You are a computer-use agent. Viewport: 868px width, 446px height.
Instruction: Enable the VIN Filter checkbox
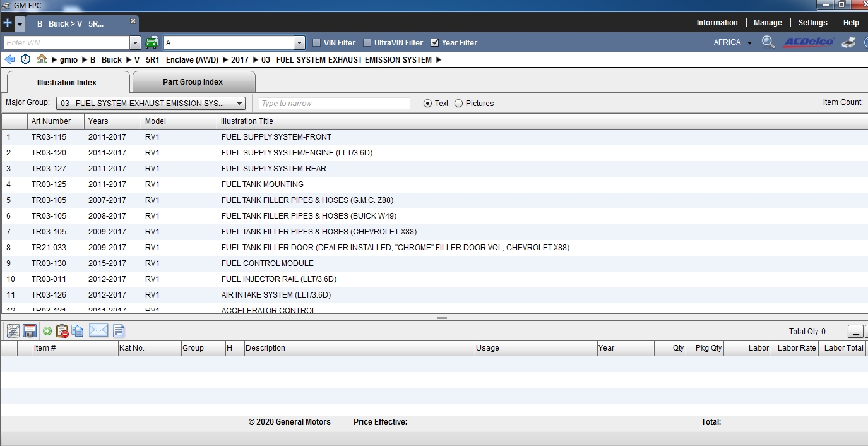click(317, 42)
